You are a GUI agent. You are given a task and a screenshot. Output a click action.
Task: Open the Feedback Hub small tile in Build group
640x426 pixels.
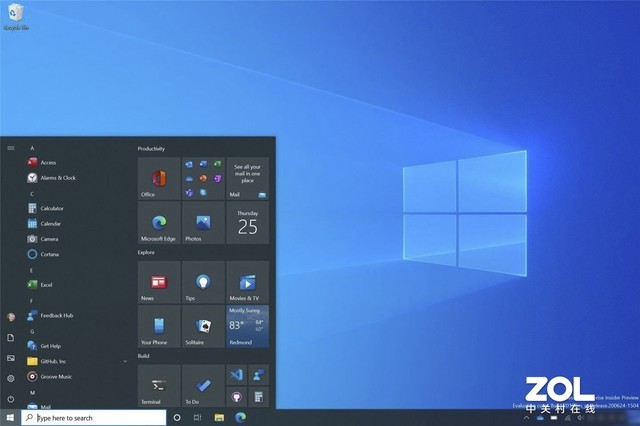click(x=258, y=375)
